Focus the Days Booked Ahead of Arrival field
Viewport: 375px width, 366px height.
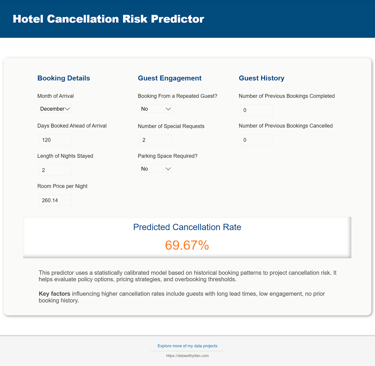pos(55,140)
